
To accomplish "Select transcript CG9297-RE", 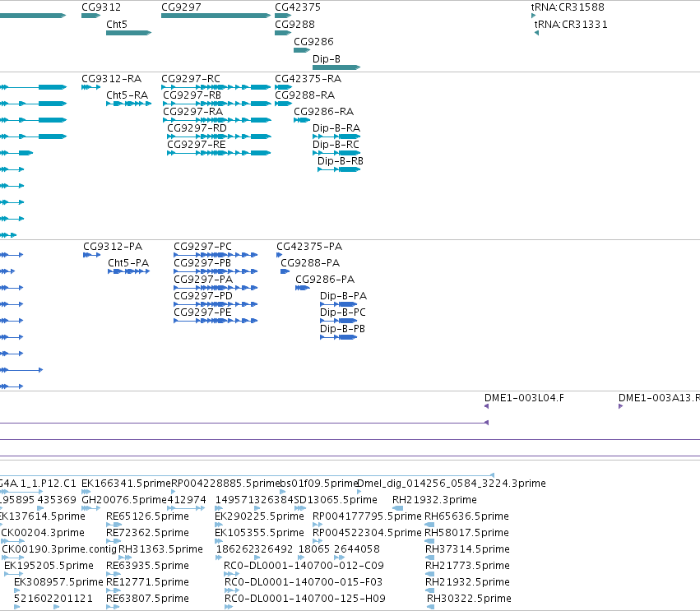I will tap(197, 145).
